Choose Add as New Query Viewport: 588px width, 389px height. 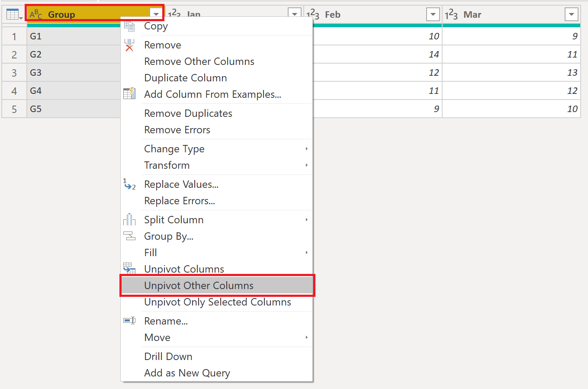click(217, 373)
